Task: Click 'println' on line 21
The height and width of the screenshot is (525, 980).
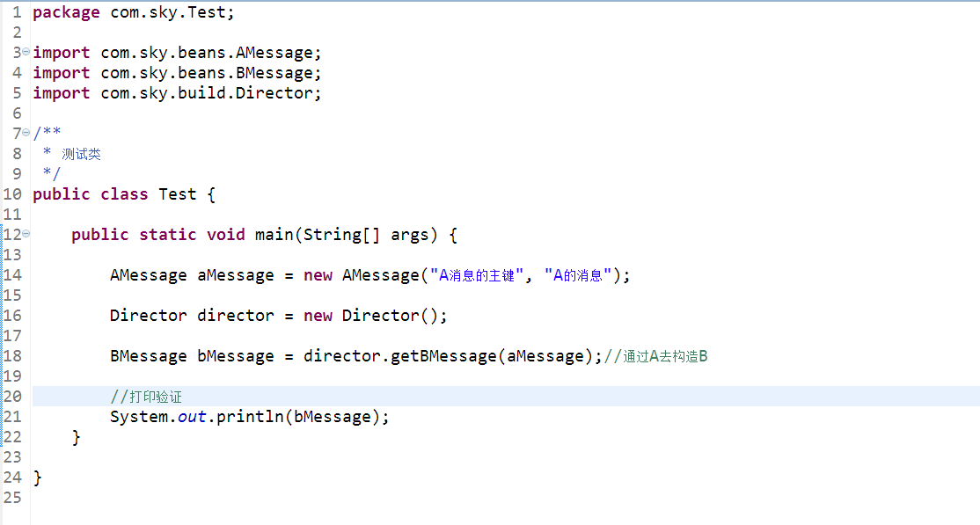Action: (250, 417)
